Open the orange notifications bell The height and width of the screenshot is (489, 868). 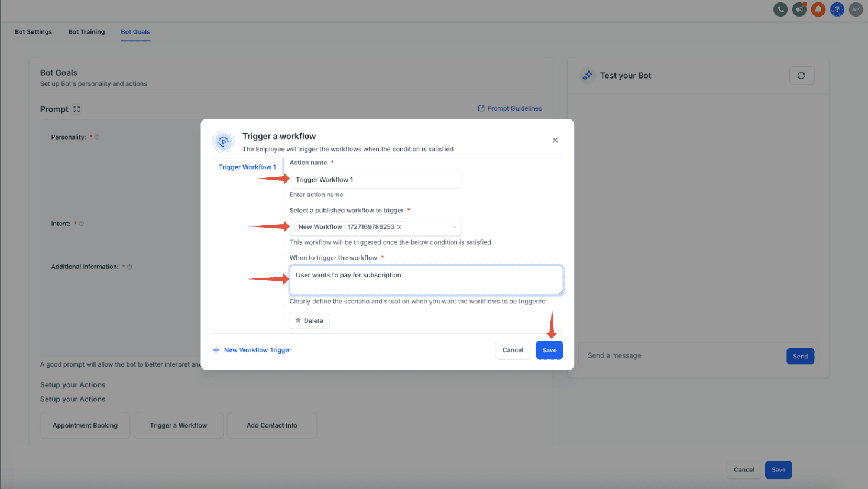[818, 9]
